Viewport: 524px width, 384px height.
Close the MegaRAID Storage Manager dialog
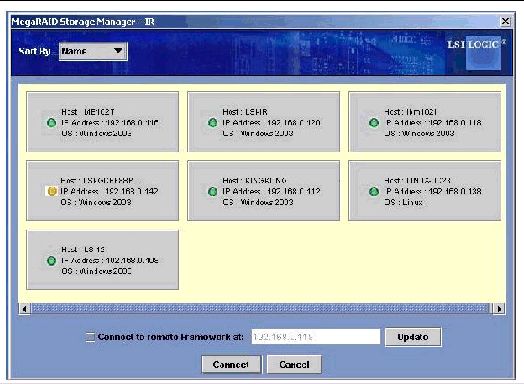pos(505,21)
